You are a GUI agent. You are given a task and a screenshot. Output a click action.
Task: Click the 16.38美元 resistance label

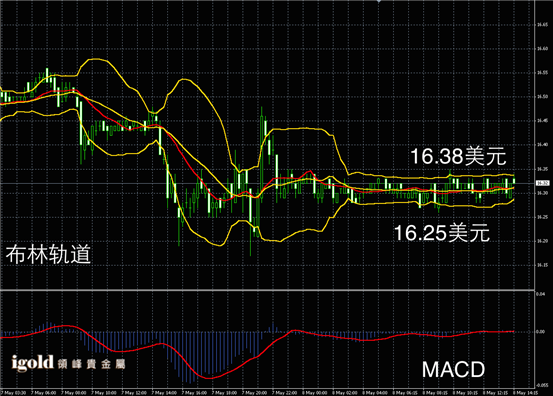point(458,156)
